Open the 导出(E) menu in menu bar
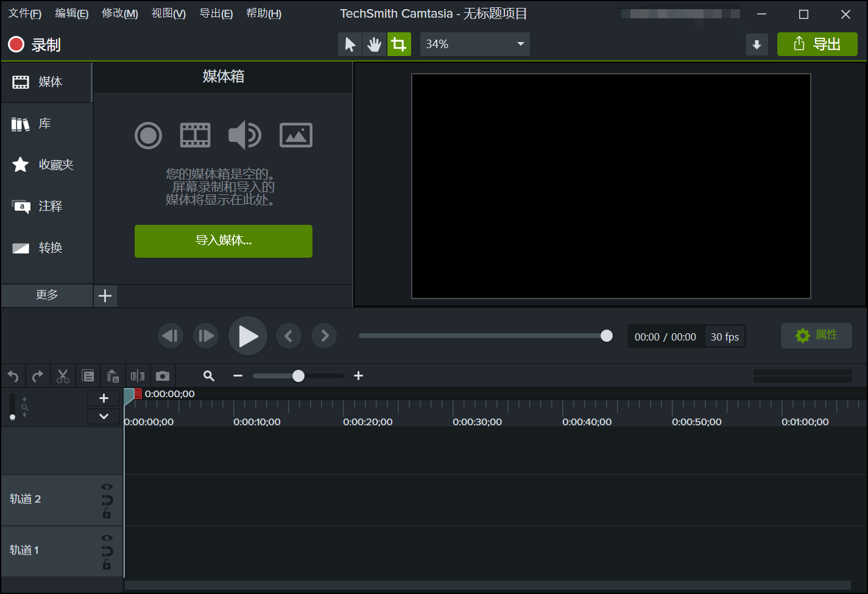The height and width of the screenshot is (594, 868). coord(216,13)
